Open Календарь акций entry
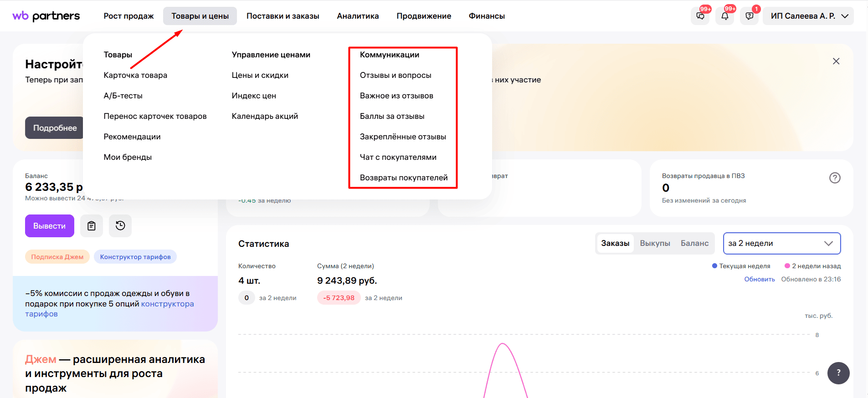 [265, 116]
